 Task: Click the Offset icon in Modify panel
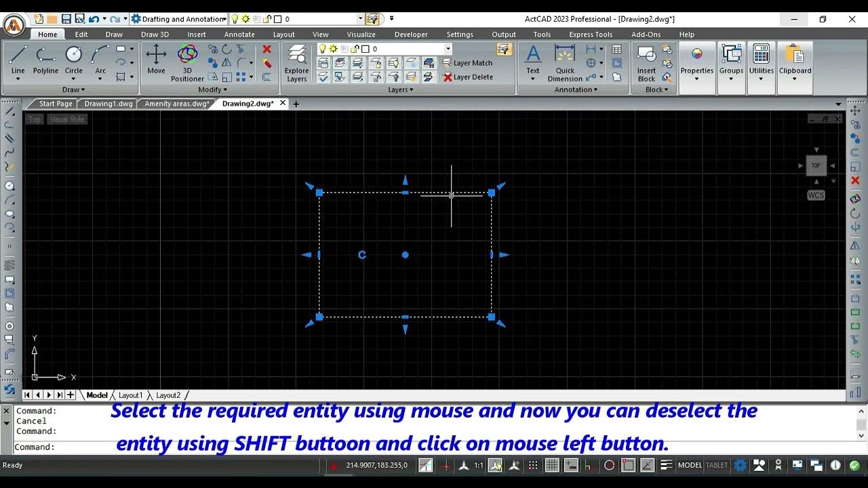click(267, 77)
